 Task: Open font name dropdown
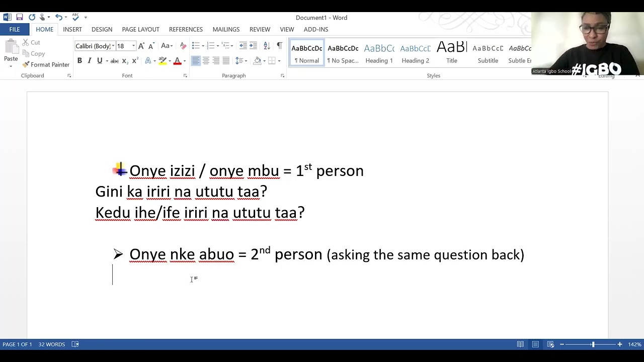click(x=113, y=46)
